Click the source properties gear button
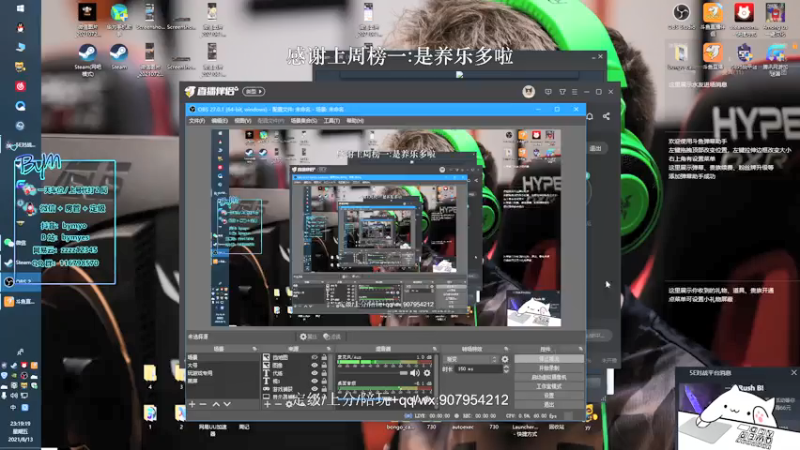800x450 pixels. click(308, 337)
